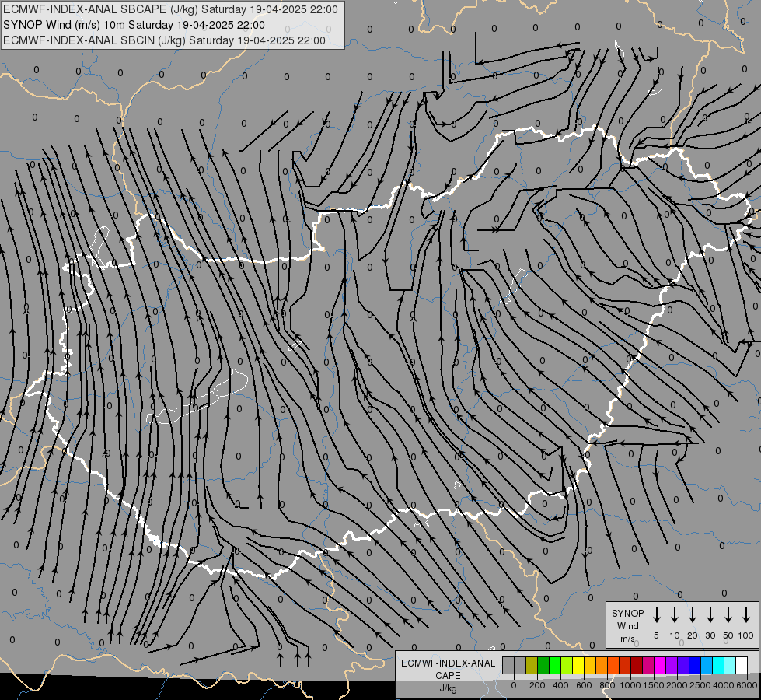Pick the orange CAPE legend swatch
Screen dimensions: 761x700
pyautogui.click(x=602, y=665)
